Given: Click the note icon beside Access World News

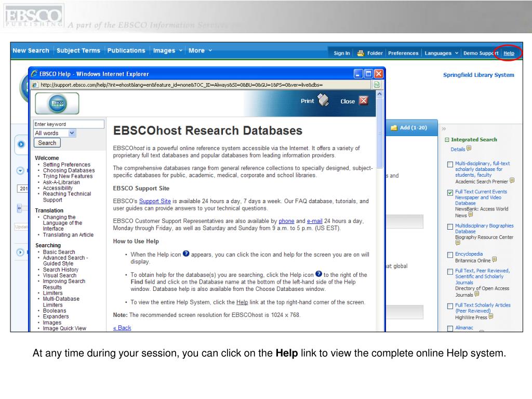Looking at the screenshot, I should coord(471,215).
